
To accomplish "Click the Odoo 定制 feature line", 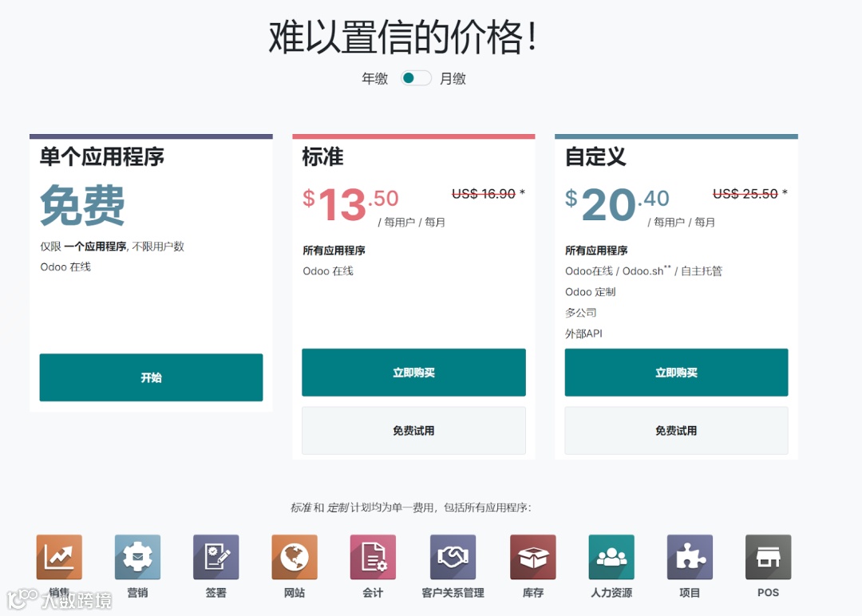I will coord(591,292).
